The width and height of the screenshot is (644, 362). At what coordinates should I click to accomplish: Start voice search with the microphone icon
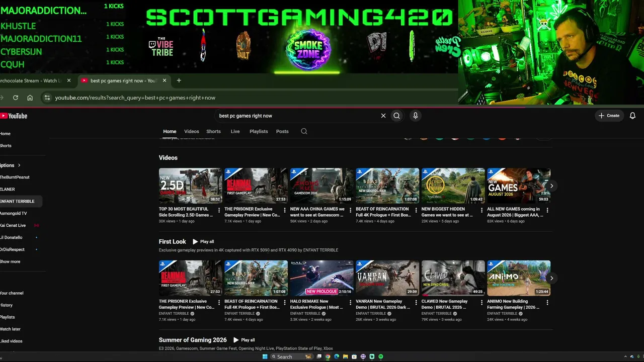[x=415, y=116]
